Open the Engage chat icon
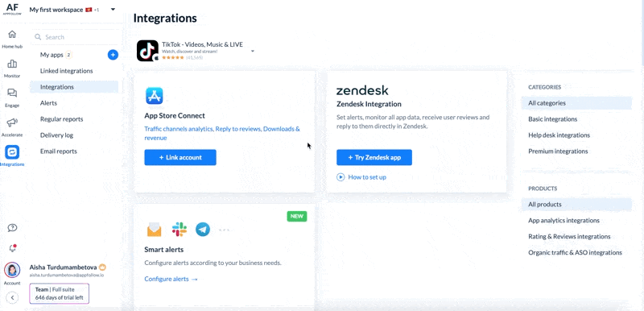 click(12, 93)
